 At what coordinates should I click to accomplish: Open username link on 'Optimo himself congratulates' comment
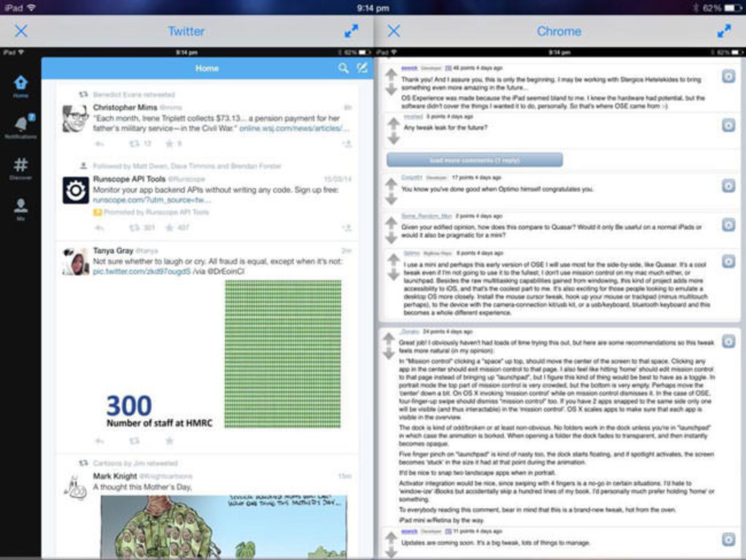[411, 178]
